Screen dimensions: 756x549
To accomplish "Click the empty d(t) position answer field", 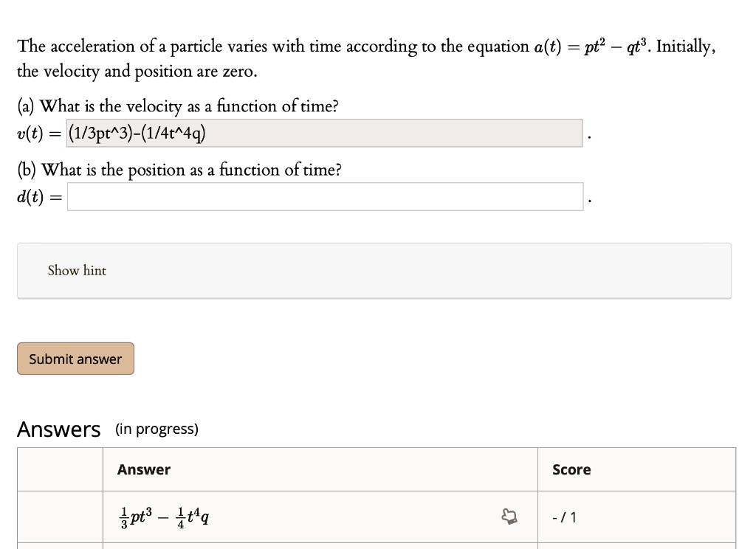I will pyautogui.click(x=325, y=196).
